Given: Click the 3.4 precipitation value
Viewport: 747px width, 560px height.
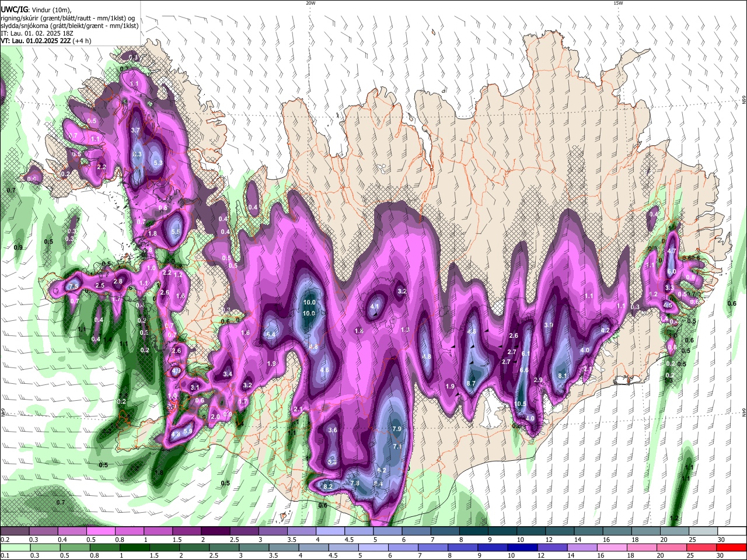Looking at the screenshot, I should (228, 374).
